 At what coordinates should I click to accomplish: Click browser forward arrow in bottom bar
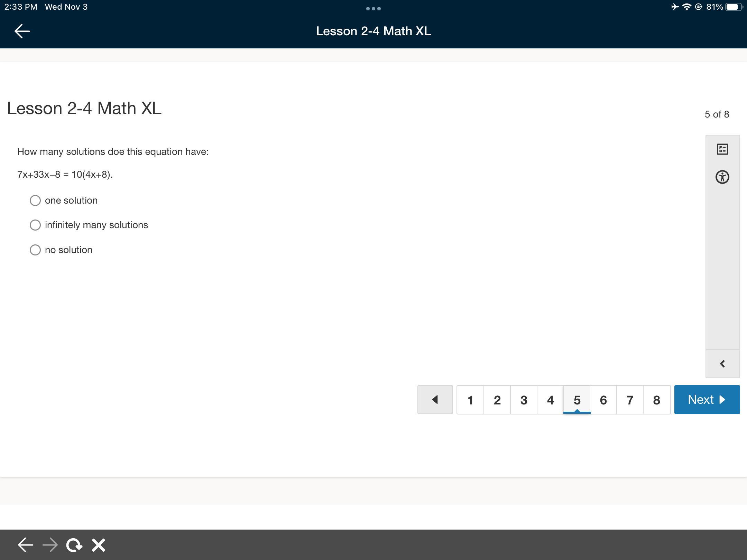(50, 545)
